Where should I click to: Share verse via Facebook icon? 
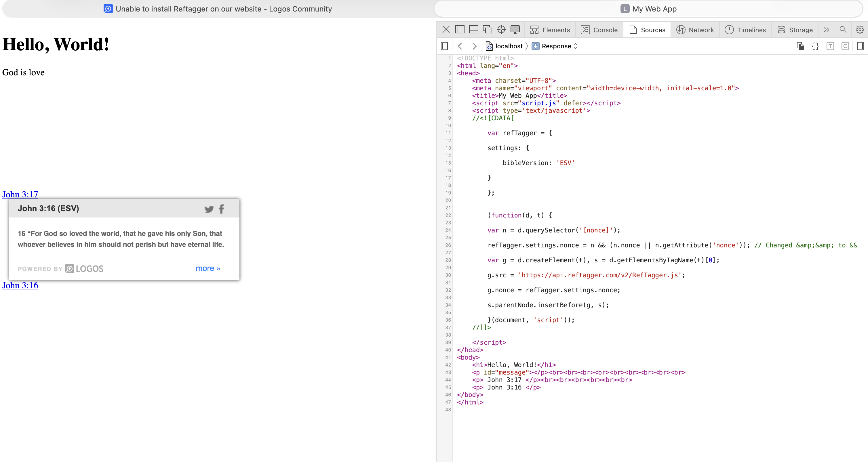tap(221, 209)
